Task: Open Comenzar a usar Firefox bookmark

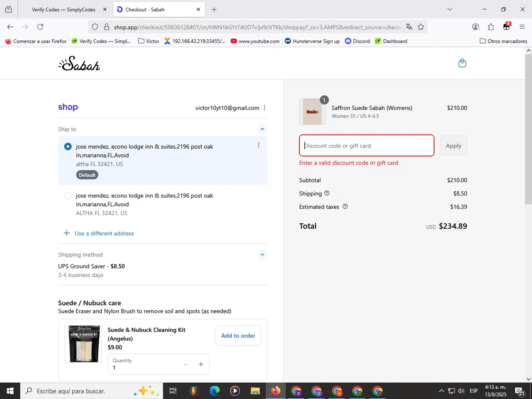Action: 36,41
